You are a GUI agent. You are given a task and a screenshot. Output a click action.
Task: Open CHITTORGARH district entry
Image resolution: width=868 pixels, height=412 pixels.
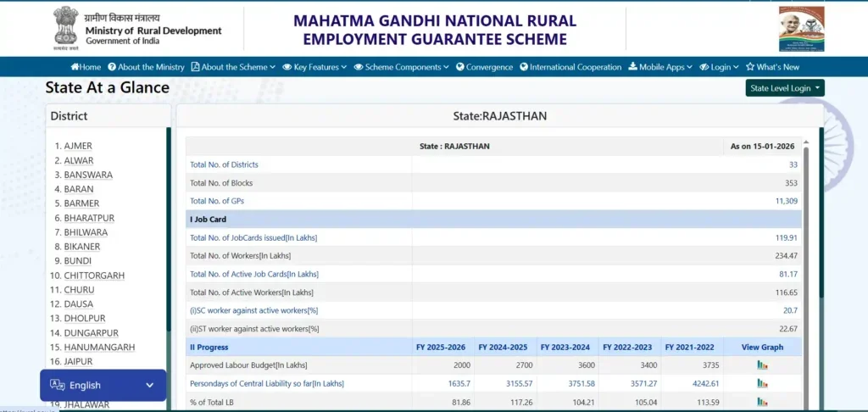94,276
